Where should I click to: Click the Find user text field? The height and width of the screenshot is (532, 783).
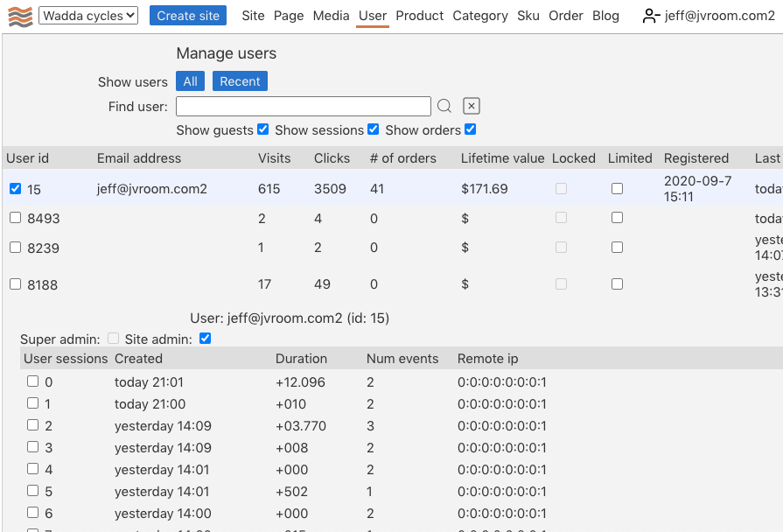tap(304, 107)
